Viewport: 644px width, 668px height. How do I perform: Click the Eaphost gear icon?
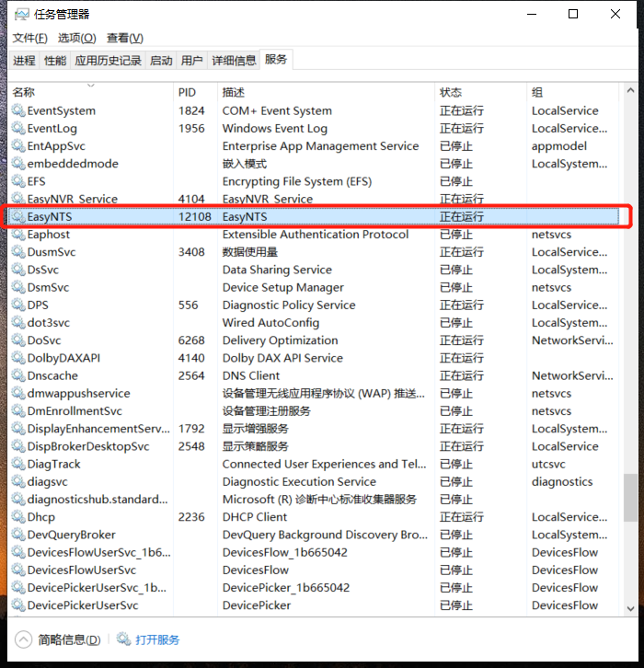pyautogui.click(x=18, y=235)
